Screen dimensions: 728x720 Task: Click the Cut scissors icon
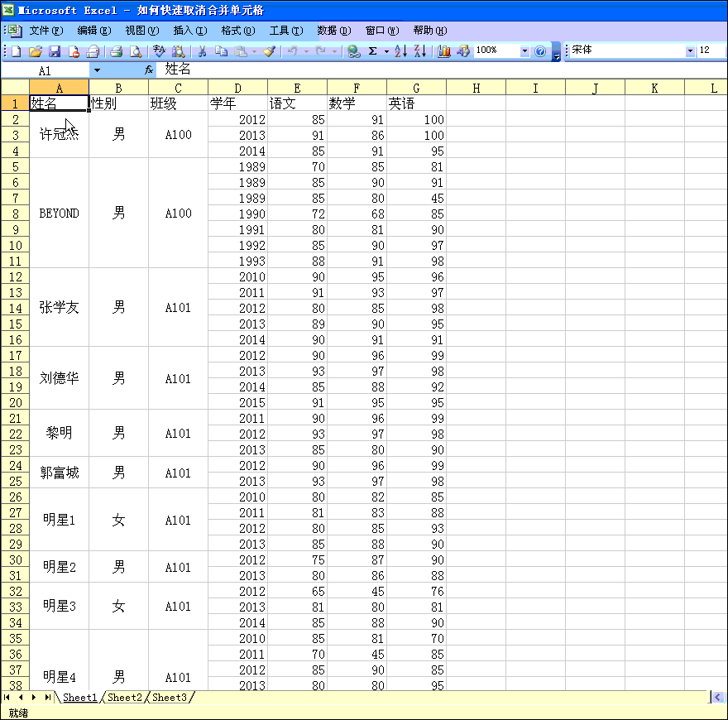coord(201,51)
